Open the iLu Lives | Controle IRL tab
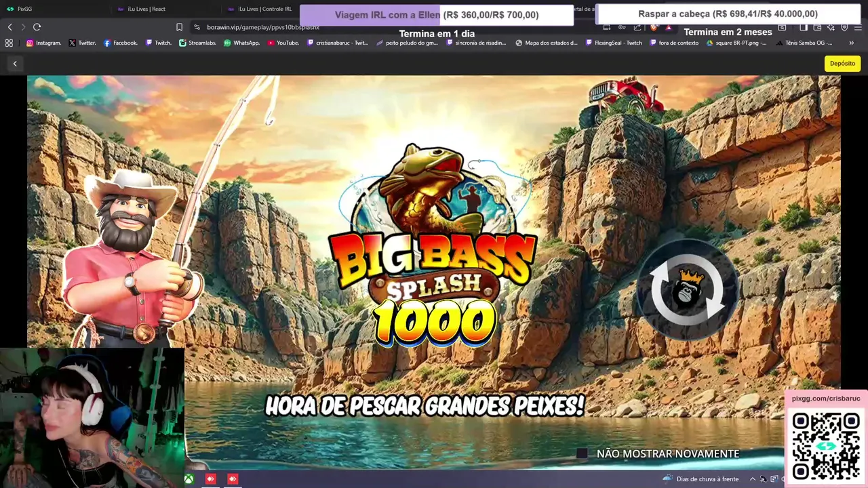The width and height of the screenshot is (868, 488). coord(260,9)
